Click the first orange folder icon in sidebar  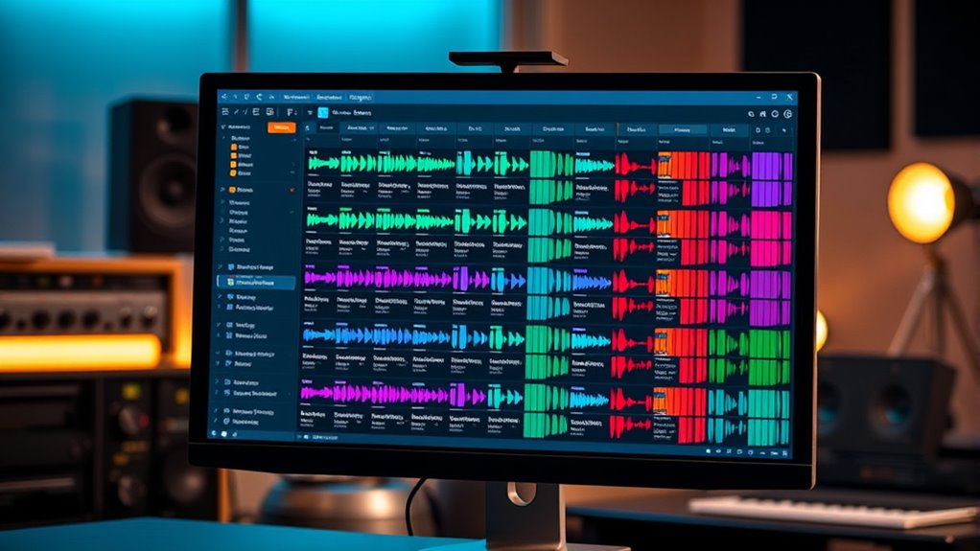233,149
